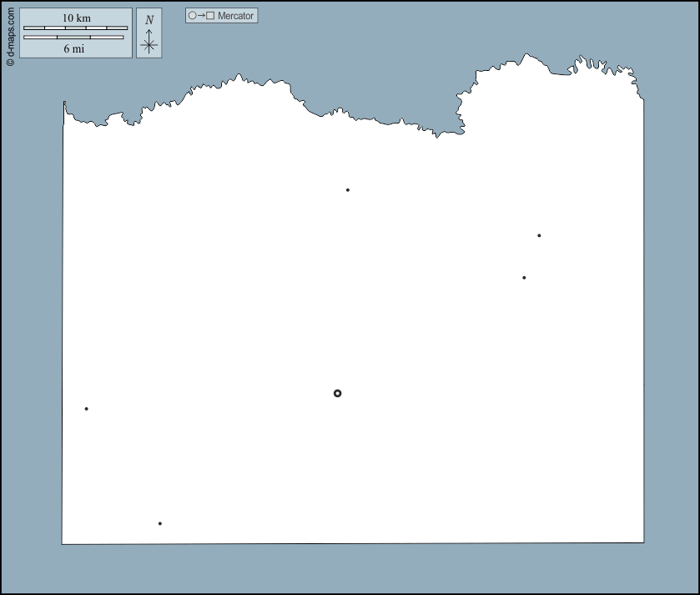
Task: Click the northernmost town dot near the coast
Action: [x=348, y=190]
